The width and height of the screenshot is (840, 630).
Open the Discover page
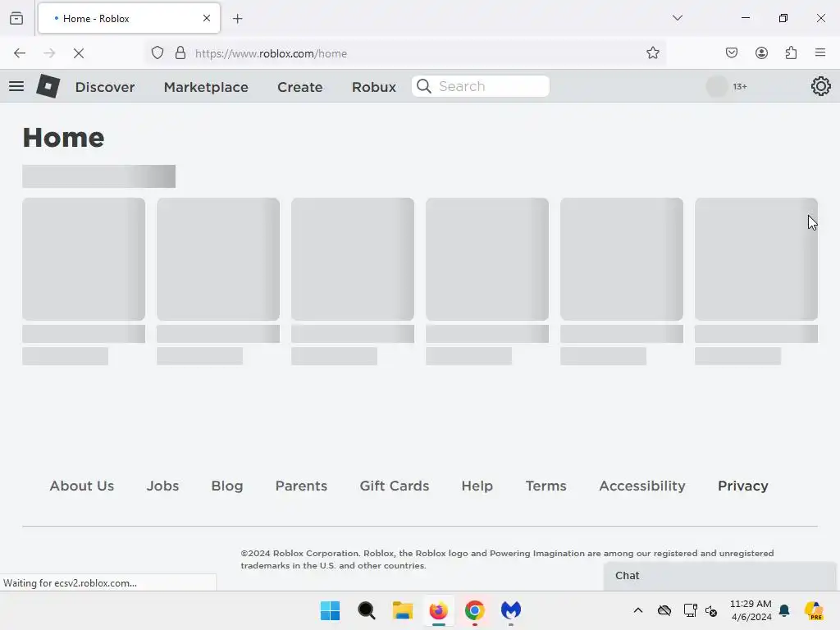[105, 87]
